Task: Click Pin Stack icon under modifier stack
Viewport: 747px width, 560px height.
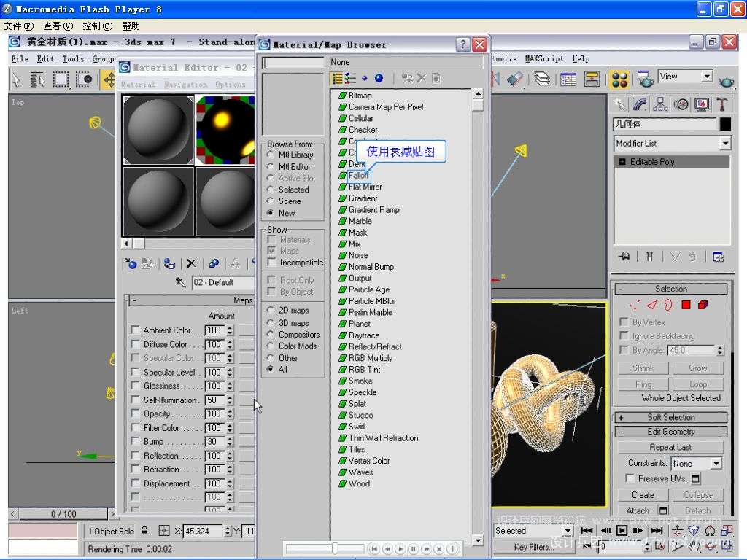Action: (624, 257)
